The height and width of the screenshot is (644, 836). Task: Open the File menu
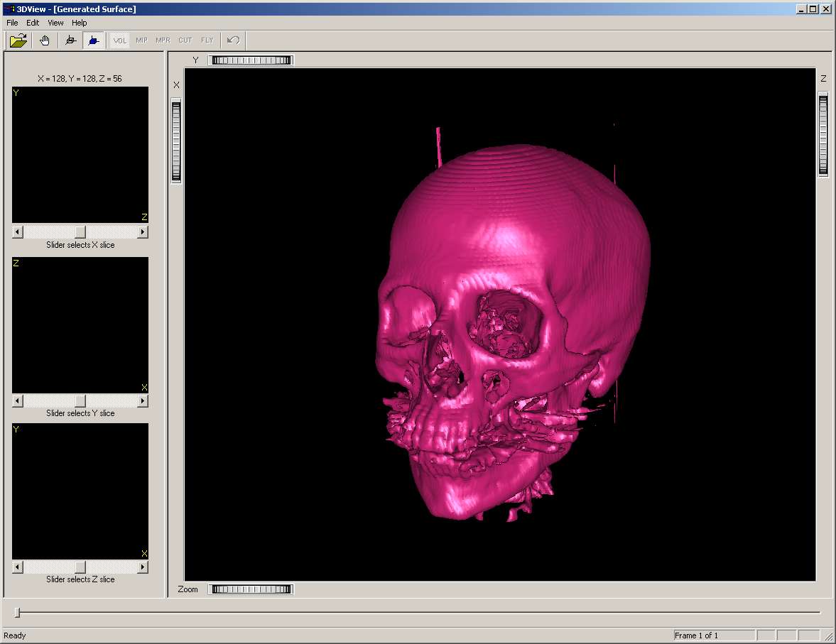[12, 23]
